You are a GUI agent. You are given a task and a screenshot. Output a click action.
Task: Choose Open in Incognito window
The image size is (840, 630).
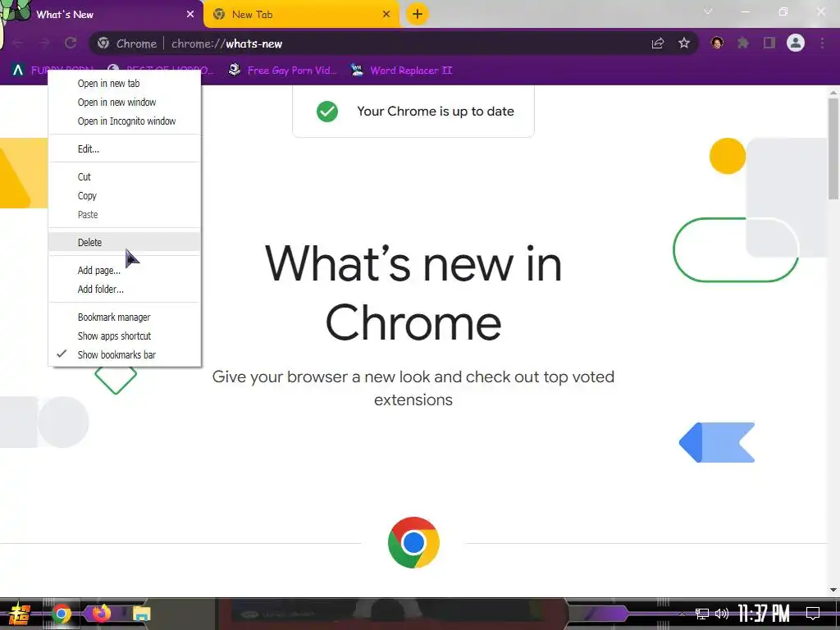125,121
